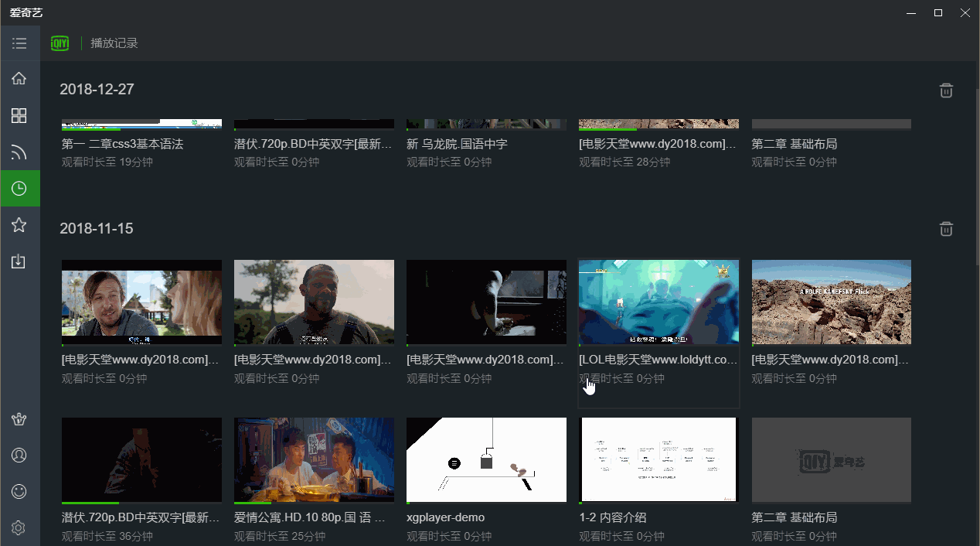Open the dark 潜伏 thumbnail watched 36 minutes
The height and width of the screenshot is (546, 980).
click(x=141, y=460)
